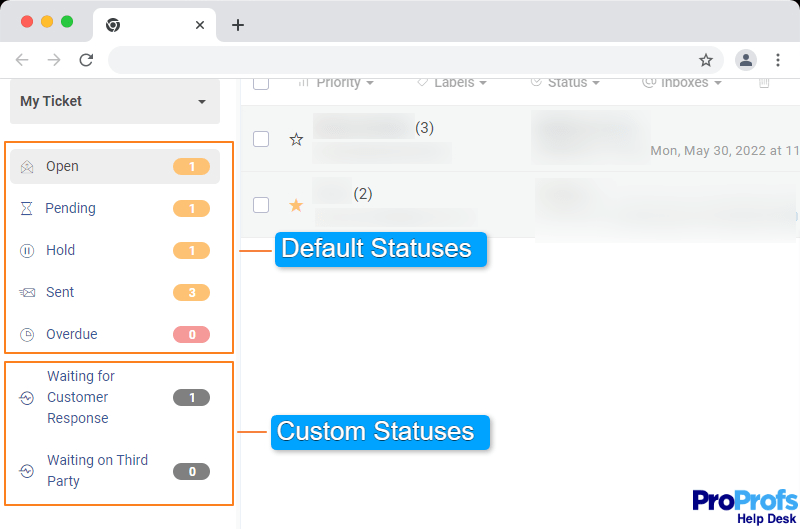Select the Open status folder
800x529 pixels.
tap(115, 166)
